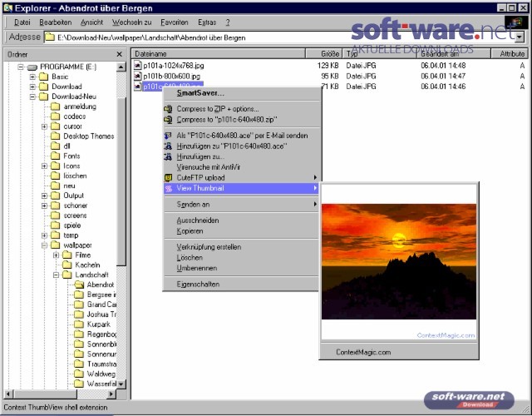
Task: Select the Kurpark folder in tree
Action: [x=99, y=324]
